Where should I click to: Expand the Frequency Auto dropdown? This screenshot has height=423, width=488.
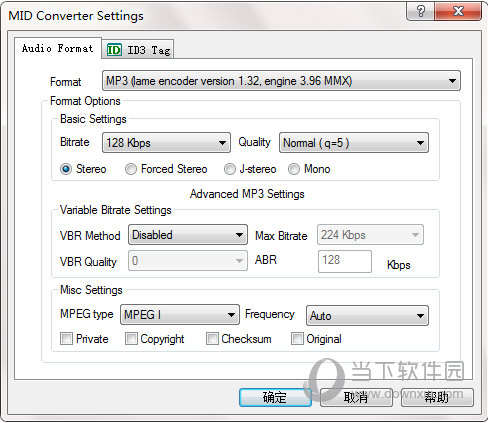pyautogui.click(x=367, y=316)
